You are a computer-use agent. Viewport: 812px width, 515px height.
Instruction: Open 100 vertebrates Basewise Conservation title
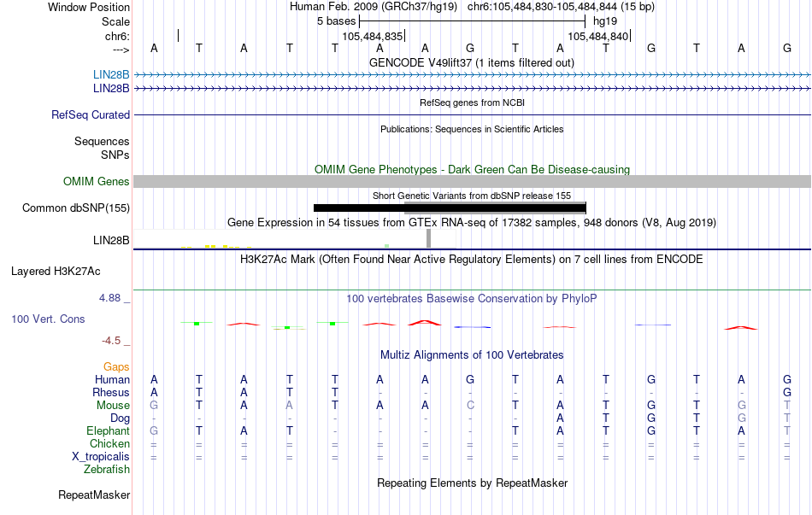pos(472,299)
